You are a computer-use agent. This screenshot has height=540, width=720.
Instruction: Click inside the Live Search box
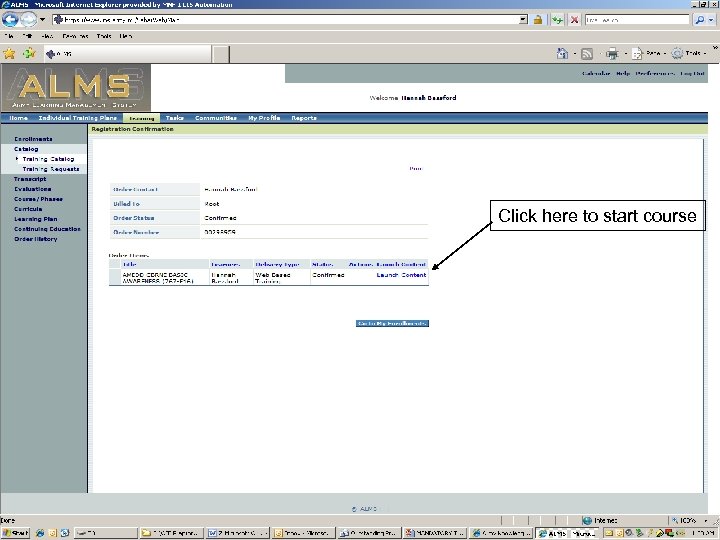(637, 20)
